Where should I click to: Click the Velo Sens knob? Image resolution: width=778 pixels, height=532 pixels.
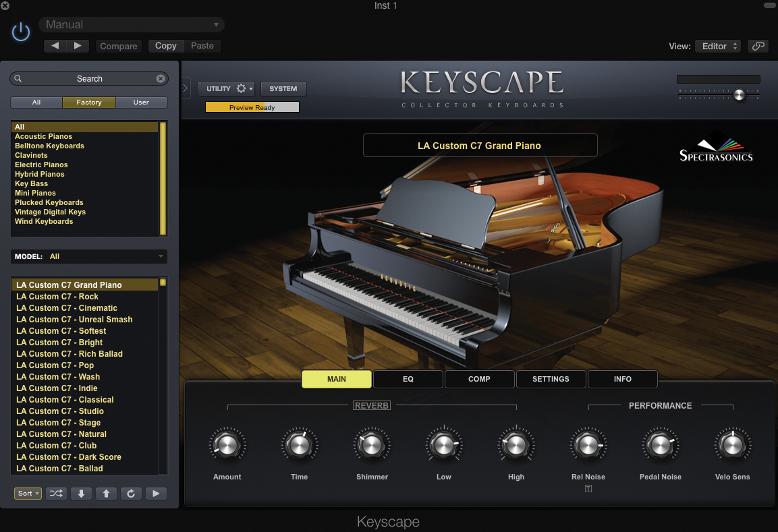(x=732, y=445)
